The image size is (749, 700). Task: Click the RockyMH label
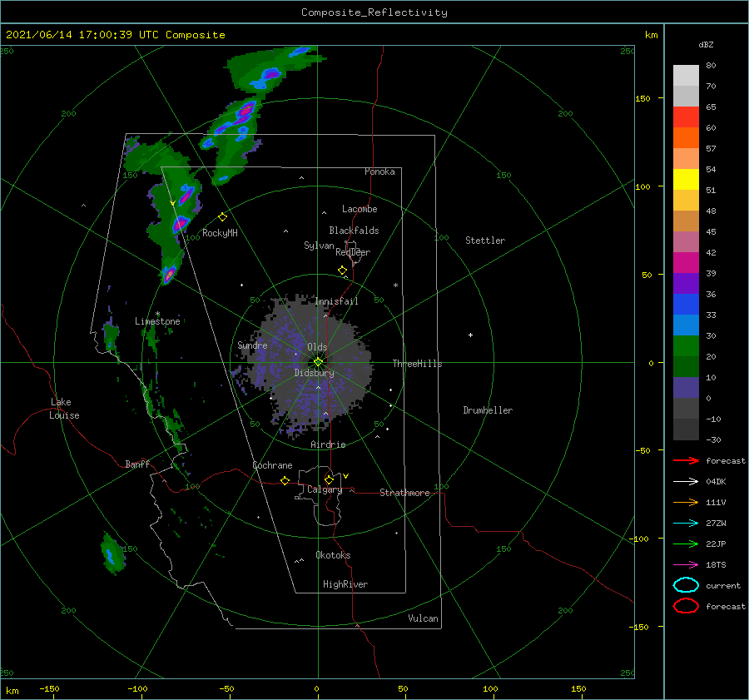pos(220,233)
